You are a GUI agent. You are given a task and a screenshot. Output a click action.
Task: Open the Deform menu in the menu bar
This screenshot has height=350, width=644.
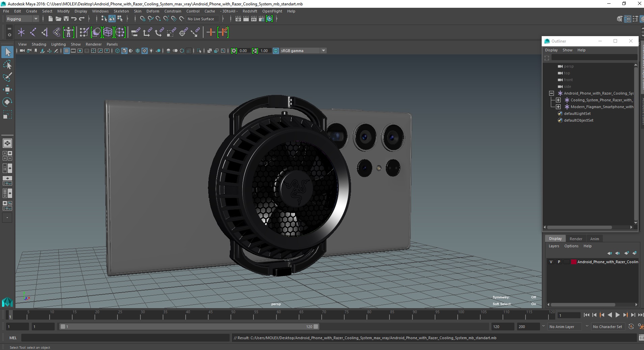point(153,11)
